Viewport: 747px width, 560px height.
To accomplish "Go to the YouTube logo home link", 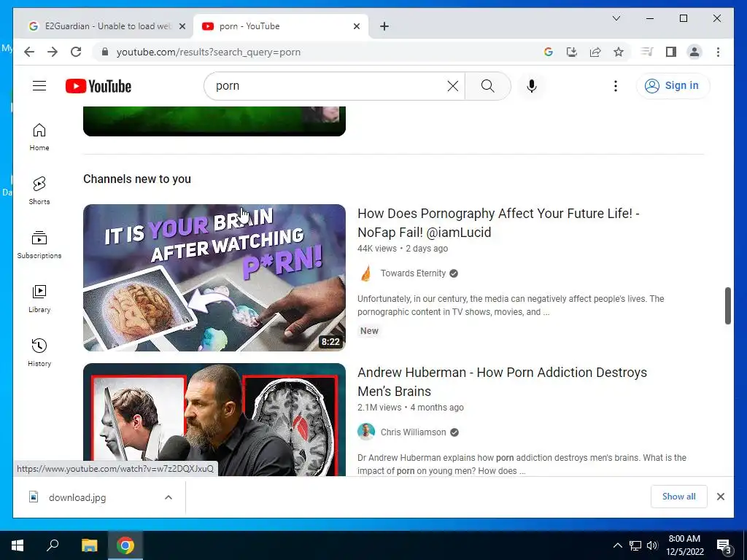I will [98, 86].
